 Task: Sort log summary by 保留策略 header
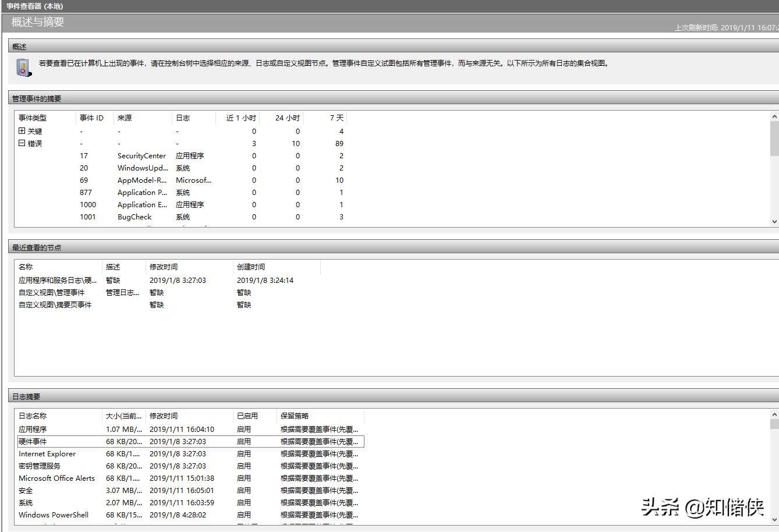320,416
